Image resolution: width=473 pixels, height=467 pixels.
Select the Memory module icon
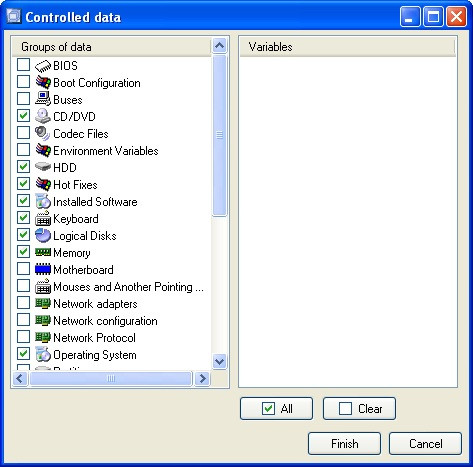coord(43,252)
